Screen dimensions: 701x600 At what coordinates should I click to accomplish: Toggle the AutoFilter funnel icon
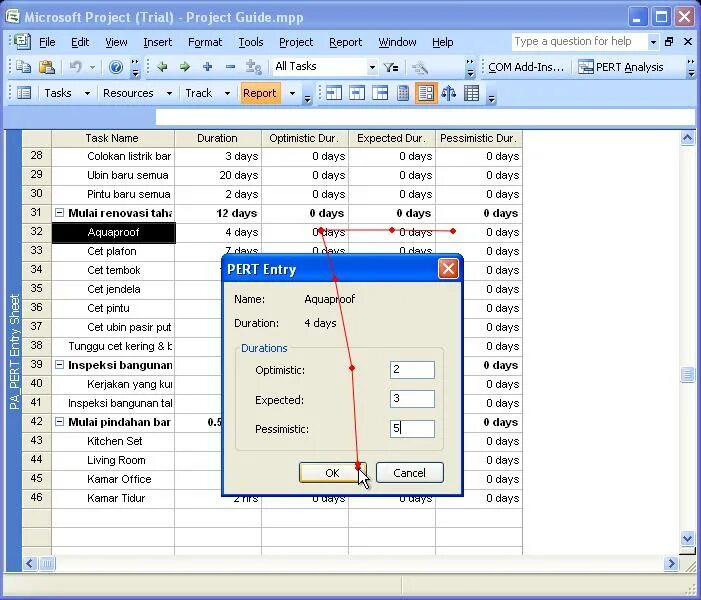[x=391, y=67]
